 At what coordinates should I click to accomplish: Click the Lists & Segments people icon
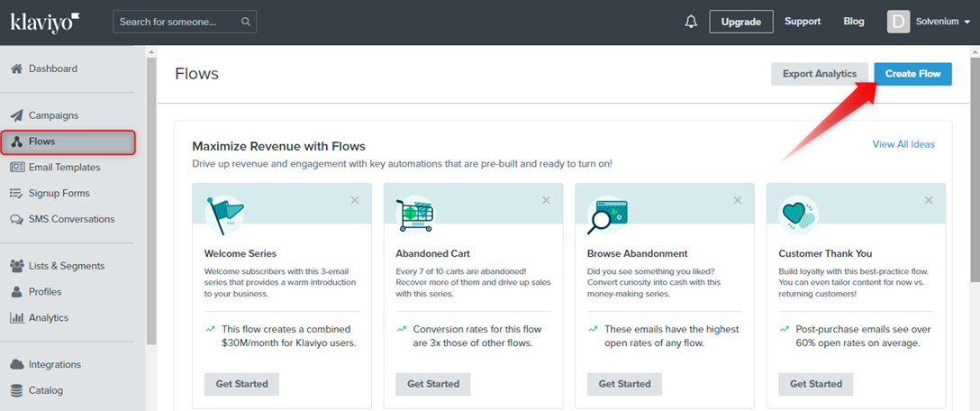17,266
